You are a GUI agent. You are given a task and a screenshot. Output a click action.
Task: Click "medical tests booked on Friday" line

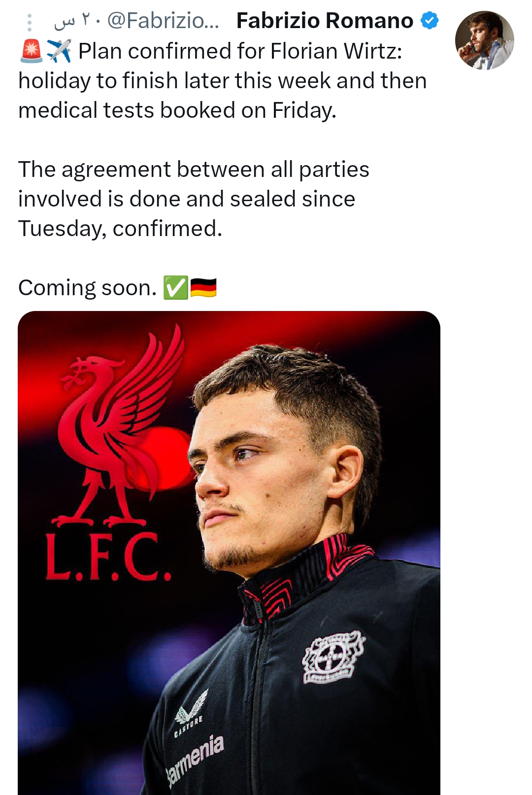pyautogui.click(x=177, y=110)
